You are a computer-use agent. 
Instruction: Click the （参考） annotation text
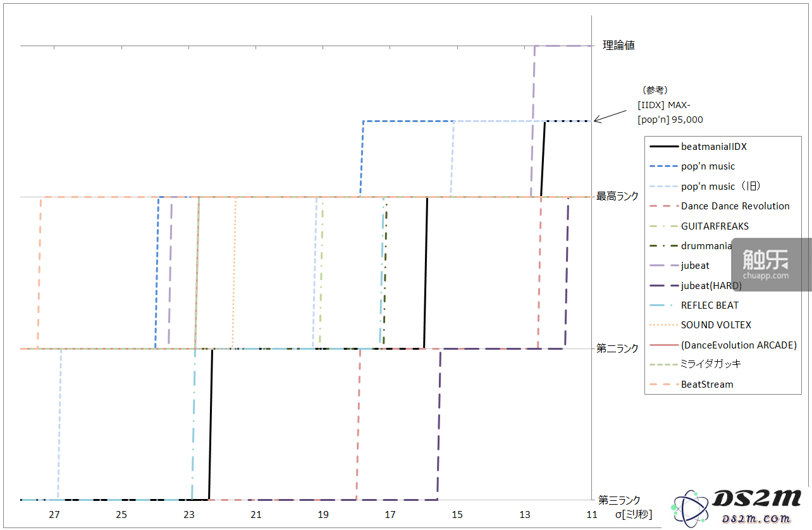(x=655, y=90)
